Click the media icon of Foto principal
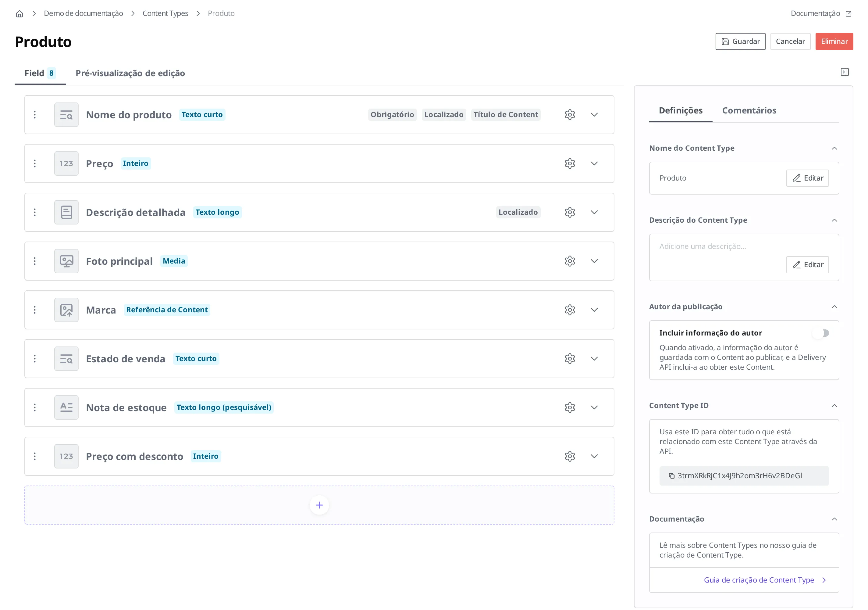Screen dimensions: 868x610 pos(66,261)
